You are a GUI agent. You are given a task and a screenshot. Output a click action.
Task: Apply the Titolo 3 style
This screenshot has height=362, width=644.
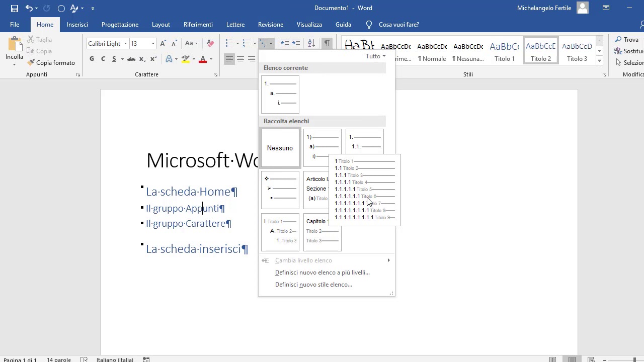[577, 50]
